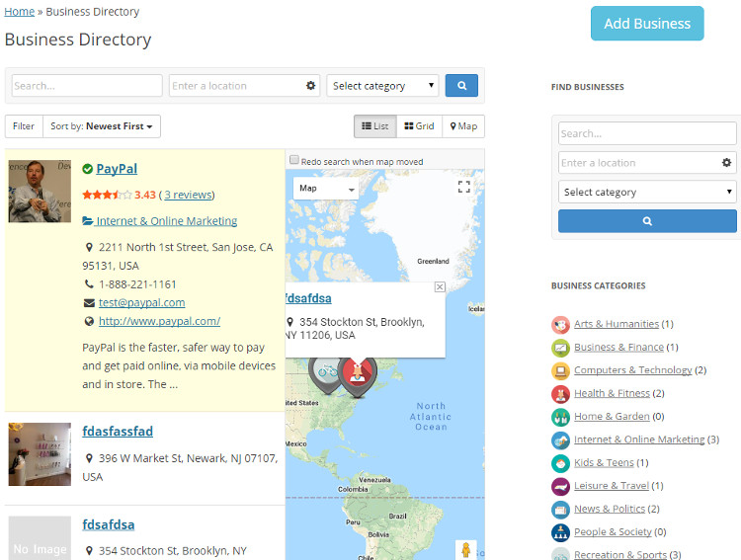Click the People & Society category icon
The width and height of the screenshot is (741, 560).
coord(560,532)
